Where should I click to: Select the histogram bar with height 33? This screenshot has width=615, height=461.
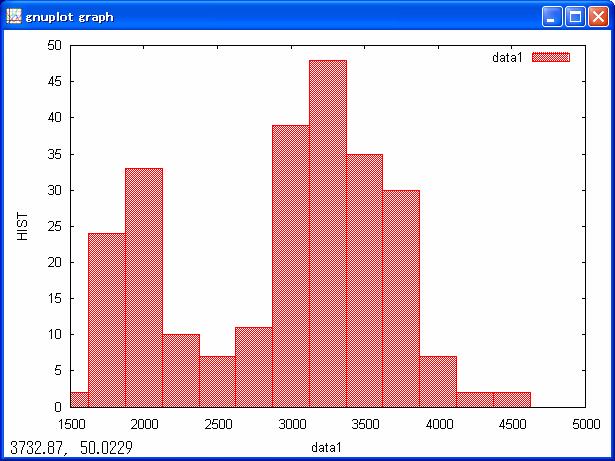(x=143, y=288)
